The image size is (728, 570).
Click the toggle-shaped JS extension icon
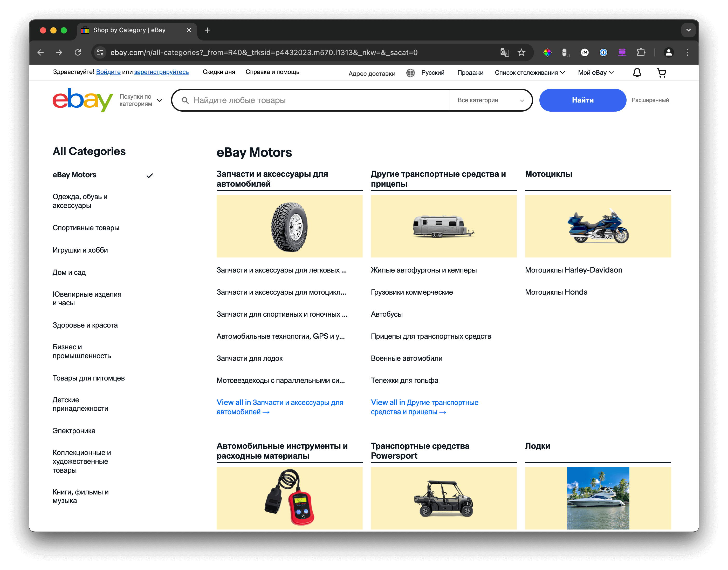(x=566, y=52)
